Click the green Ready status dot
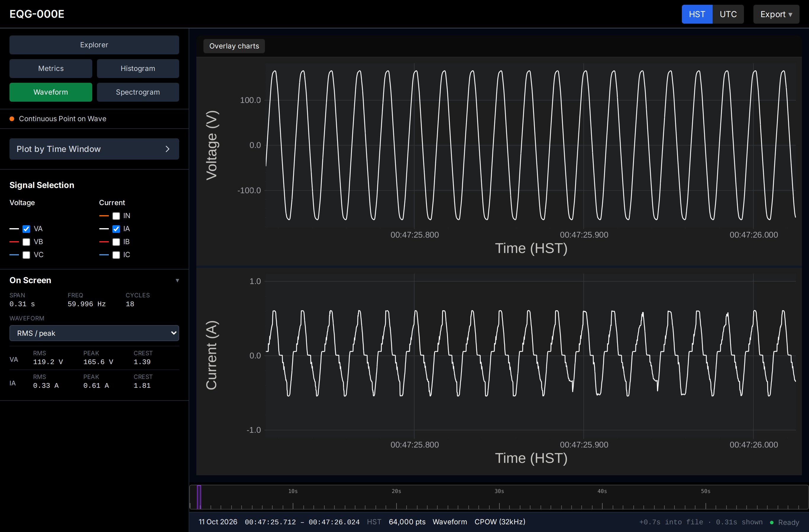Image resolution: width=809 pixels, height=532 pixels. [772, 522]
